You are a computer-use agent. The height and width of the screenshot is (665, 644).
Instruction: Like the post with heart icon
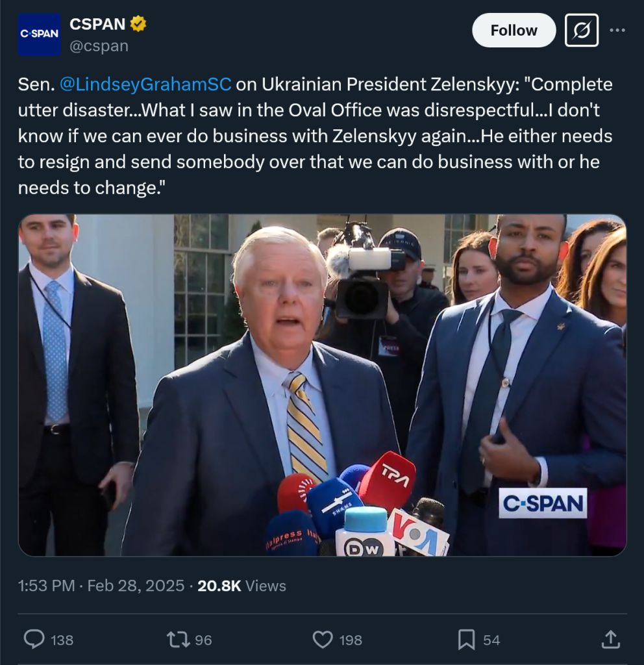(323, 639)
